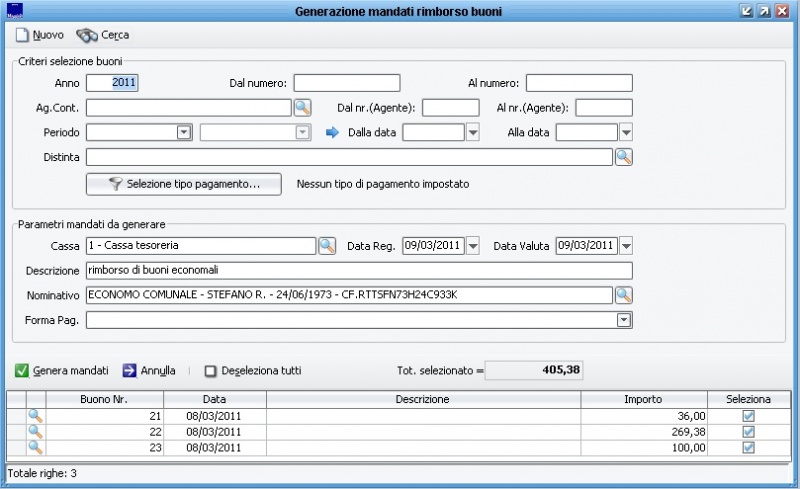Click the Al nr.(Agente) field

pyautogui.click(x=604, y=108)
